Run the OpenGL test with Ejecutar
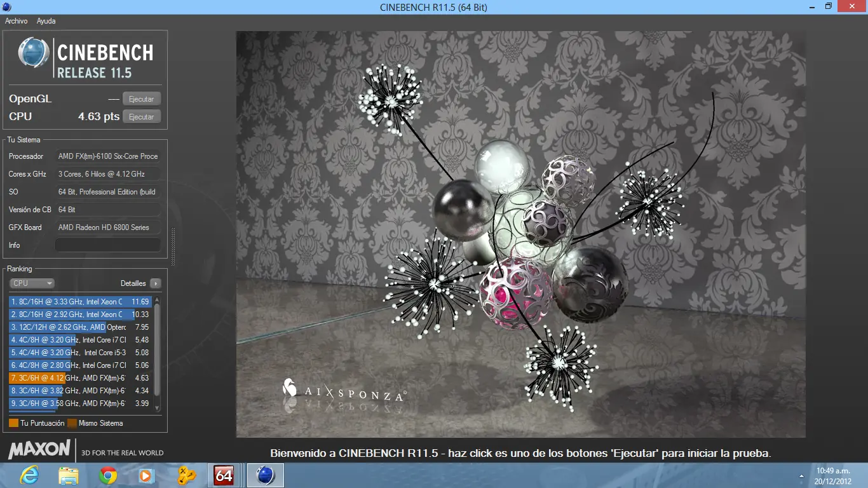868x488 pixels. coord(141,99)
